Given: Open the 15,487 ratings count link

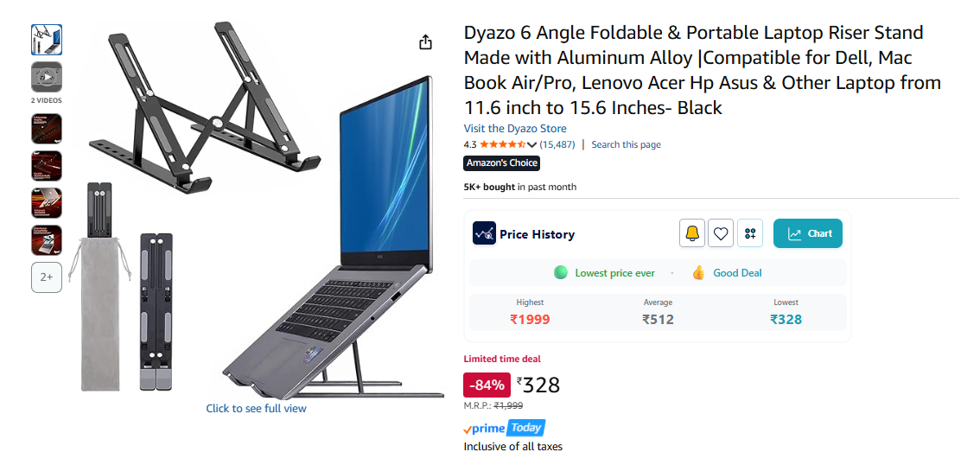Looking at the screenshot, I should pos(557,144).
